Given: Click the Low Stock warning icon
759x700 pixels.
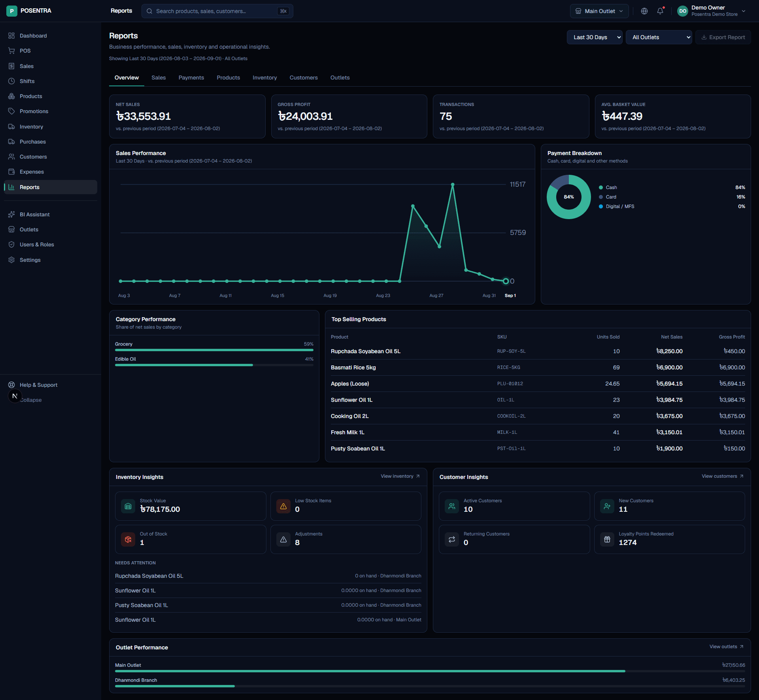Looking at the screenshot, I should click(283, 506).
